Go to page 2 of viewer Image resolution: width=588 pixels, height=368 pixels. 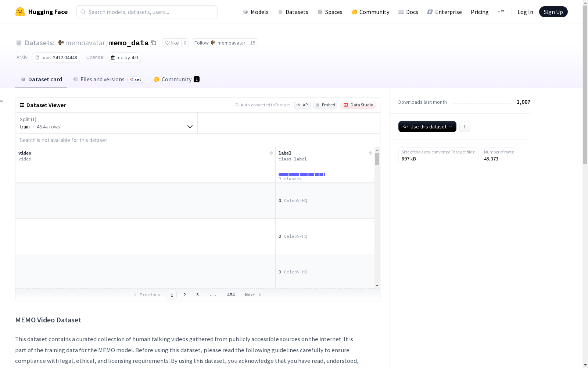184,295
